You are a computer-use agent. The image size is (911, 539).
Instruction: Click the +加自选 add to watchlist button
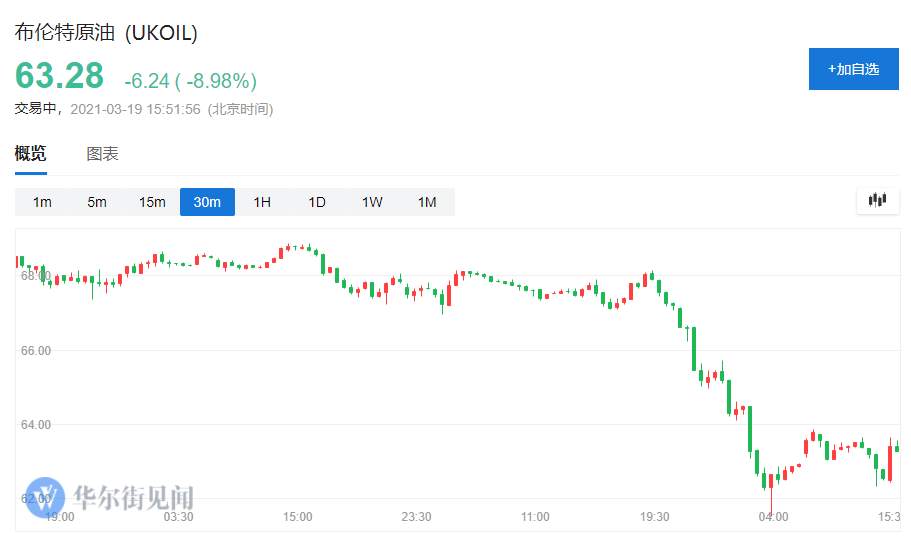(x=853, y=69)
